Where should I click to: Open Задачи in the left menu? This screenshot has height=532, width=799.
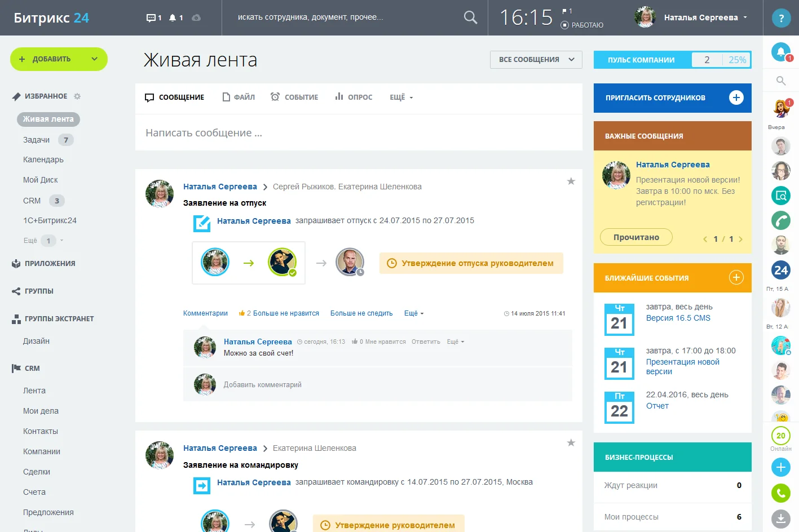(37, 140)
